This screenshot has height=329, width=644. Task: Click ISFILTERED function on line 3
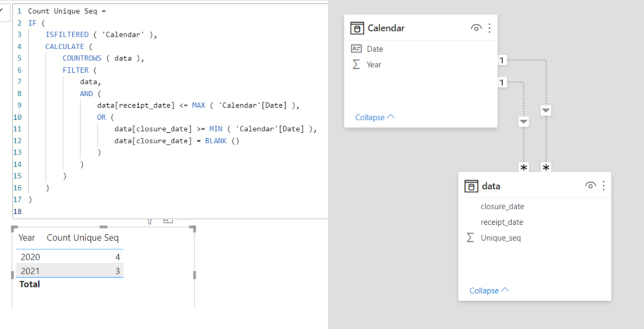(67, 35)
